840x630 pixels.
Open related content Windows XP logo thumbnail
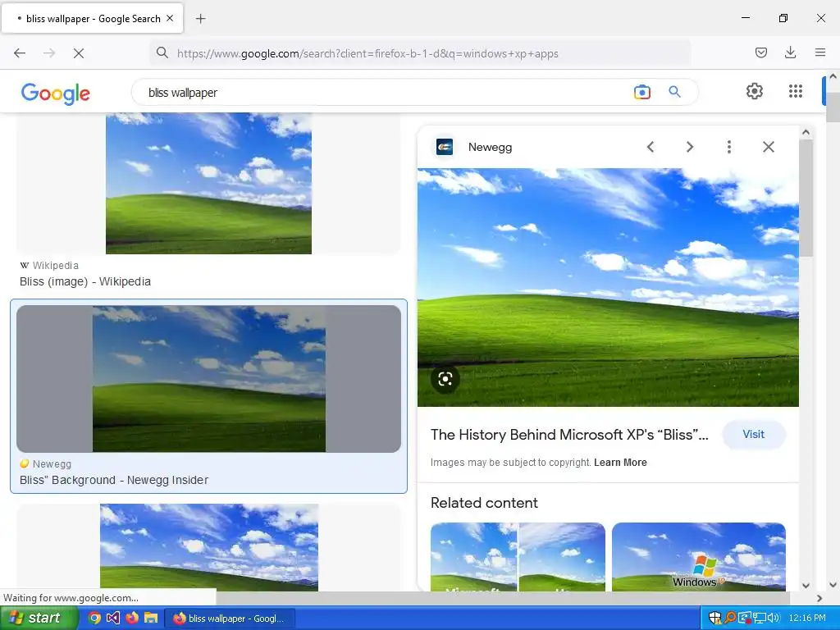pyautogui.click(x=699, y=557)
